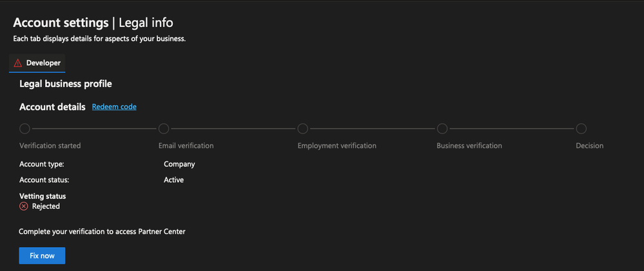Click the Business verification step circle

coord(442,129)
